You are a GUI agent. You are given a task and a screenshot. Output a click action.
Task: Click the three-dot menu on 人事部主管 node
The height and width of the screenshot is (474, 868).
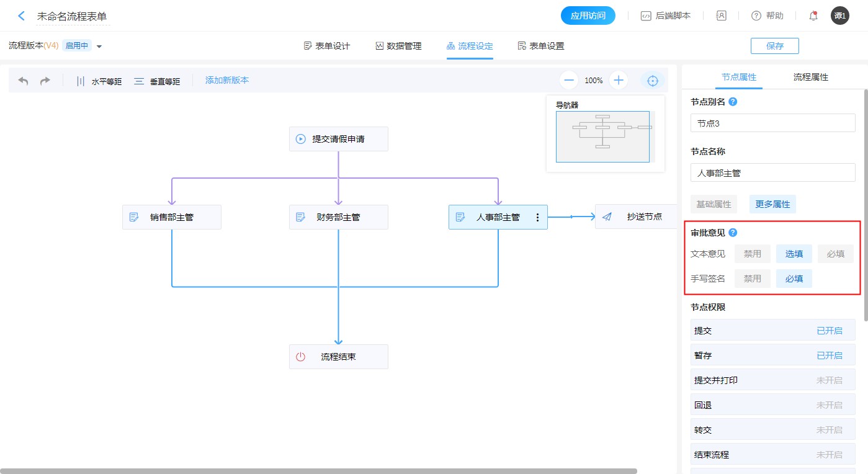(x=537, y=217)
